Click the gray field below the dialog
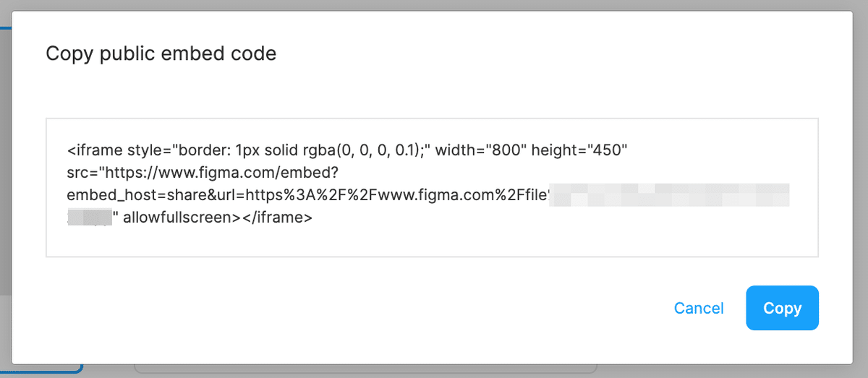The image size is (868, 378). (x=362, y=369)
